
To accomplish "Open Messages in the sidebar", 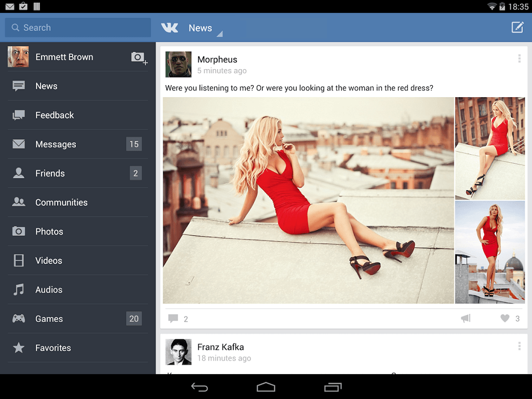I will coord(56,144).
